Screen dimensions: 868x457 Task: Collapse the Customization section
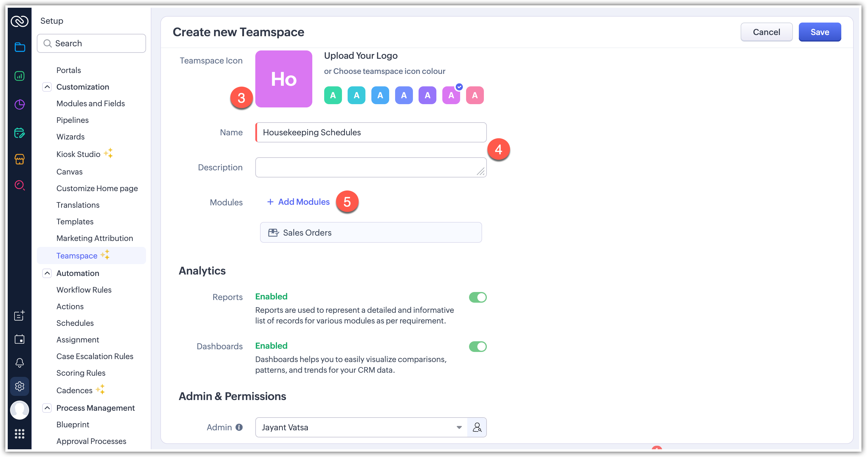(47, 87)
